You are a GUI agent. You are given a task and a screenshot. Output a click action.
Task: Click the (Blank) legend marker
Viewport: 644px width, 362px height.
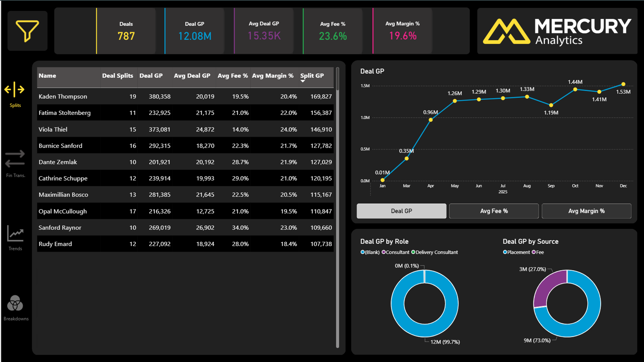[362, 252]
